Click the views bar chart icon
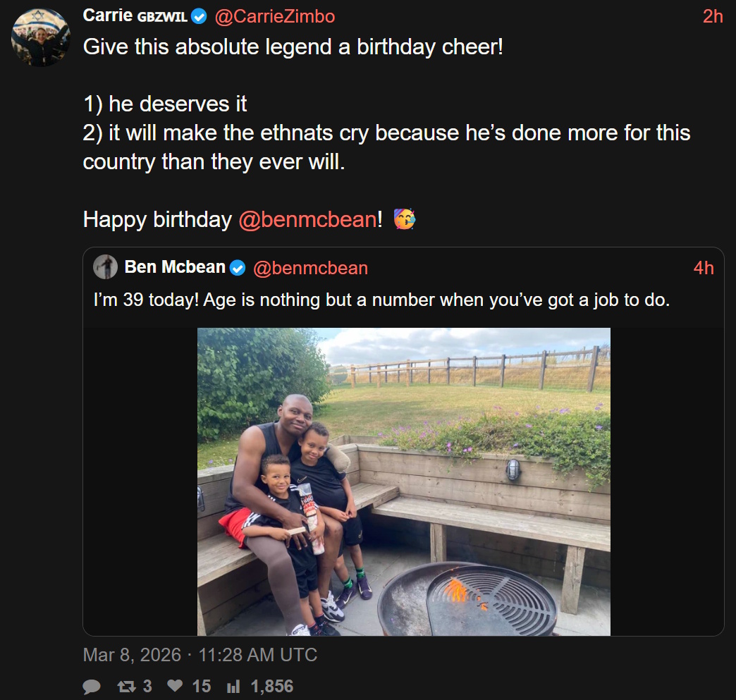 point(233,687)
